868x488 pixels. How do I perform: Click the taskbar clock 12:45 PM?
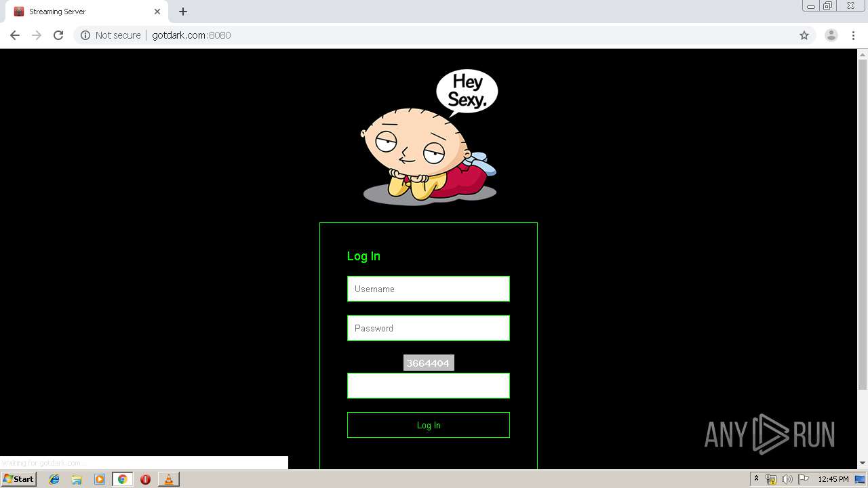click(x=833, y=479)
